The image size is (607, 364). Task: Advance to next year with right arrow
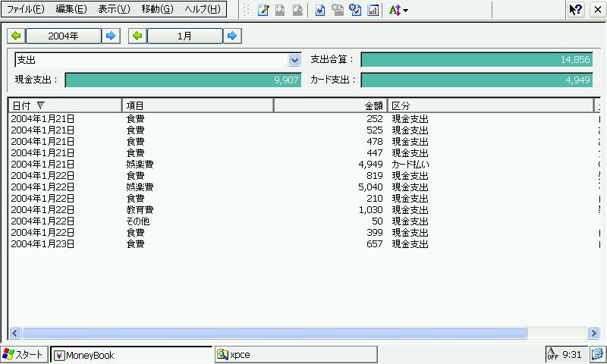click(111, 36)
